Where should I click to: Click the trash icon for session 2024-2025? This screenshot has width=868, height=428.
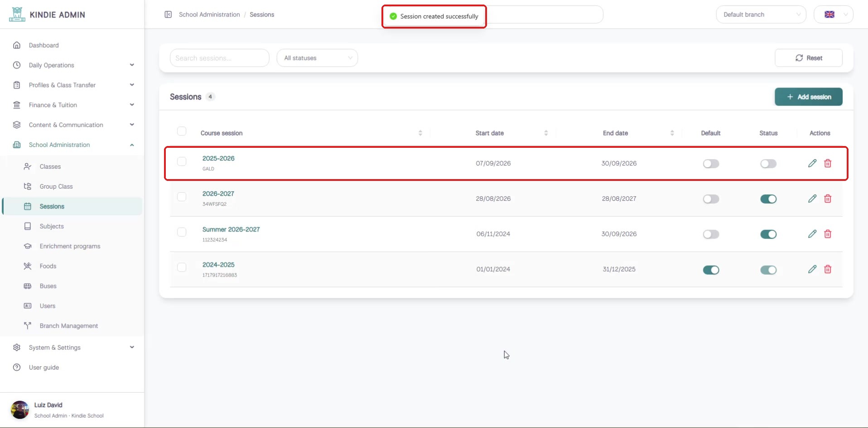click(x=828, y=269)
